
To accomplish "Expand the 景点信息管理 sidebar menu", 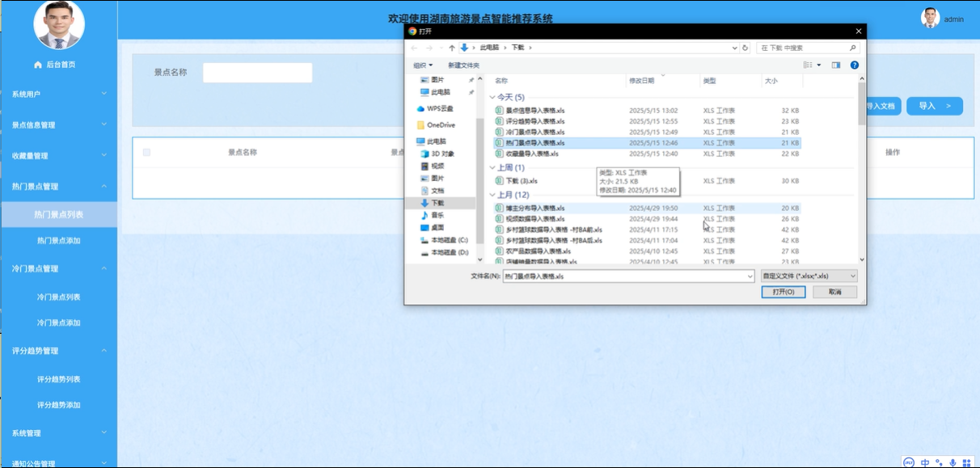I will 58,125.
